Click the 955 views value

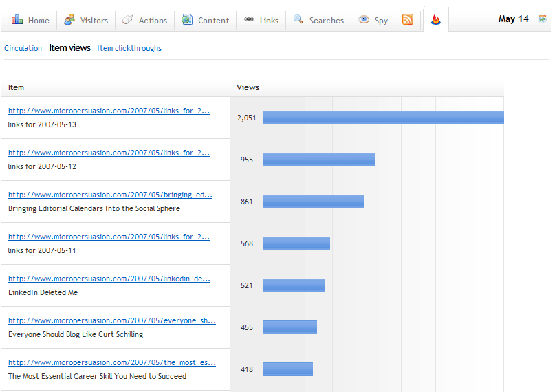pyautogui.click(x=247, y=160)
